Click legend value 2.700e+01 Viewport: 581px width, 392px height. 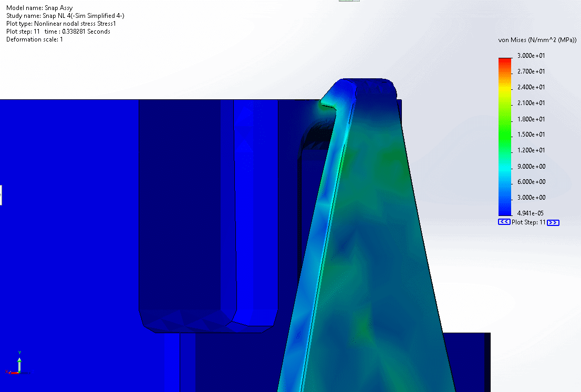tap(531, 71)
